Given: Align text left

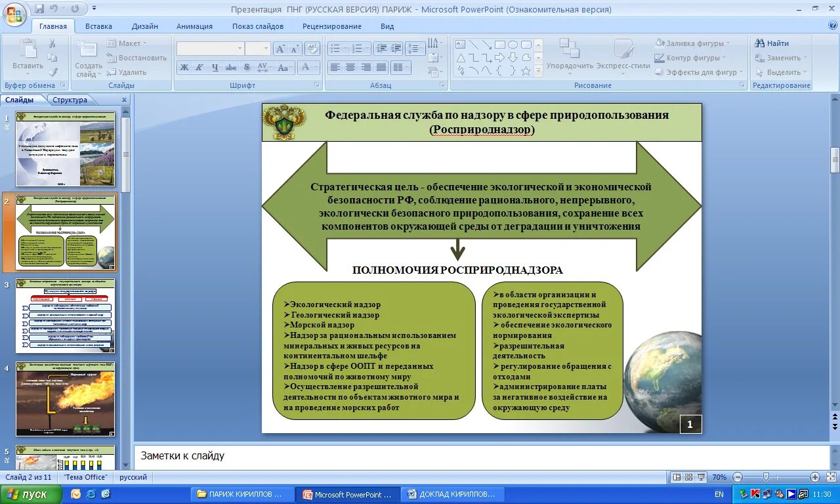Looking at the screenshot, I should [x=335, y=67].
